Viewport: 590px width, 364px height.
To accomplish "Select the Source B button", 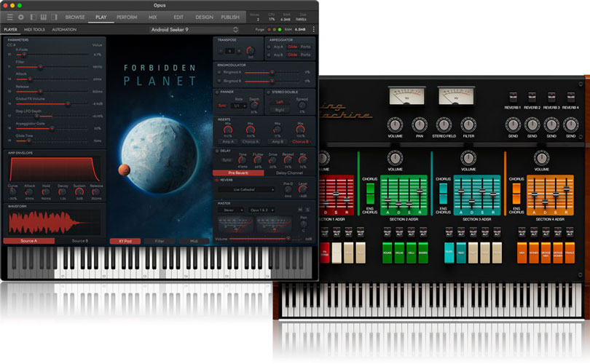I will (80, 241).
